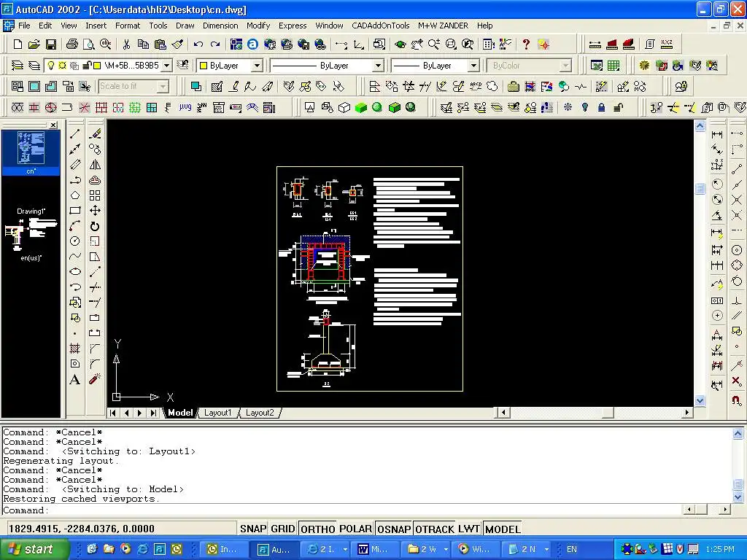Image resolution: width=747 pixels, height=560 pixels.
Task: Select the Arc draw tool
Action: 75,226
